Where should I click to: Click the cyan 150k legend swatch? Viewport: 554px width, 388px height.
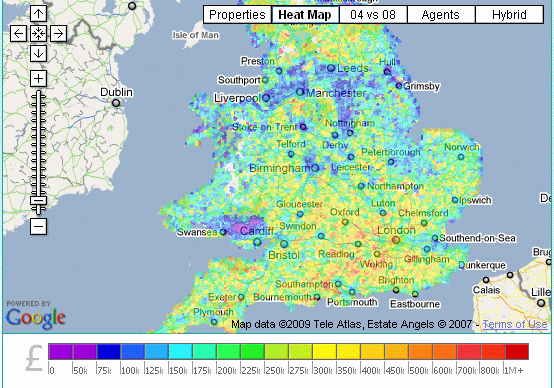(180, 352)
